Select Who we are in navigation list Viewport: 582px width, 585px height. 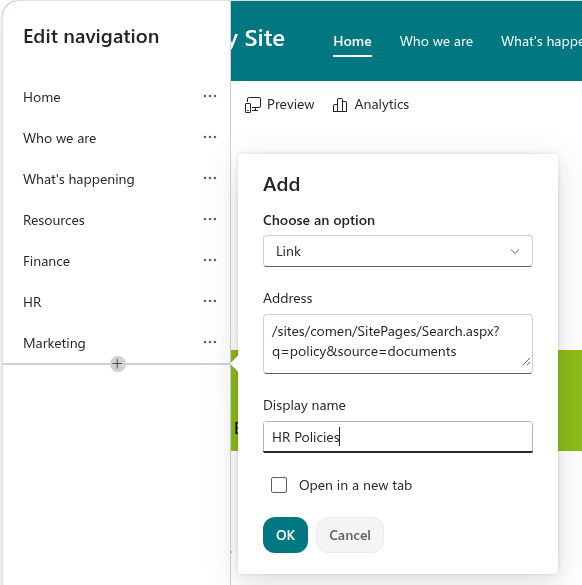coord(60,138)
